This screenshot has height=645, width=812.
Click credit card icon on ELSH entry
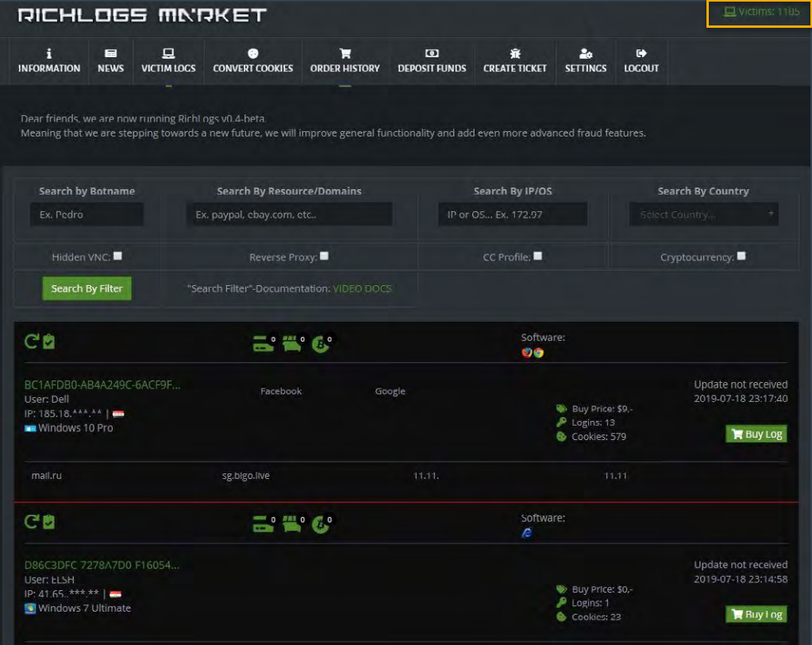tap(263, 523)
